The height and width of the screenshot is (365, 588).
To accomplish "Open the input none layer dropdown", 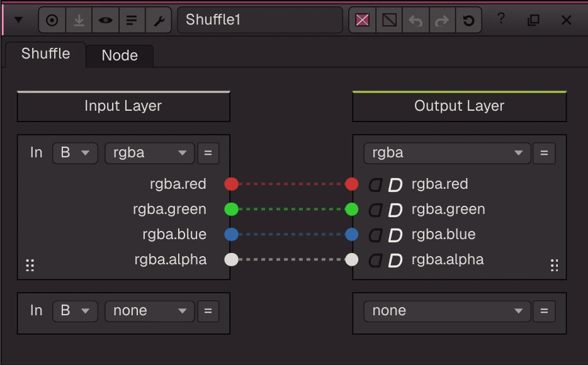I will [150, 311].
